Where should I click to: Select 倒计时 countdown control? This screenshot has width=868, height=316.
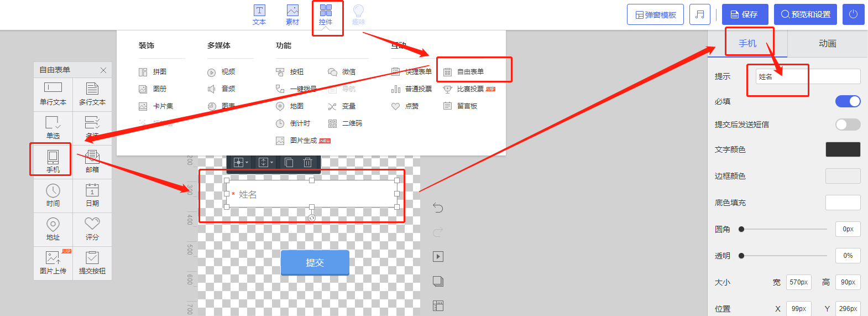(x=293, y=123)
